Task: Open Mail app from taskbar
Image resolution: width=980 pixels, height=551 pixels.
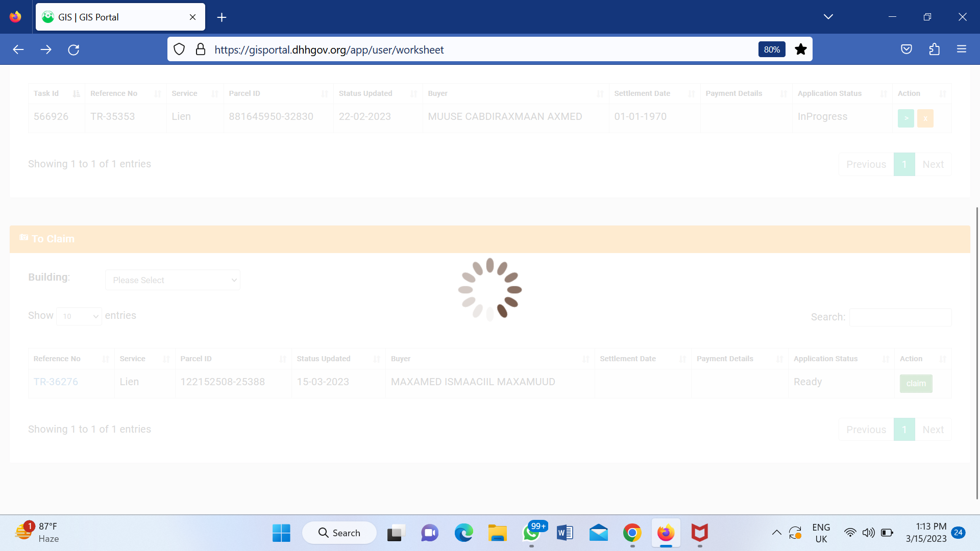Action: pos(598,533)
